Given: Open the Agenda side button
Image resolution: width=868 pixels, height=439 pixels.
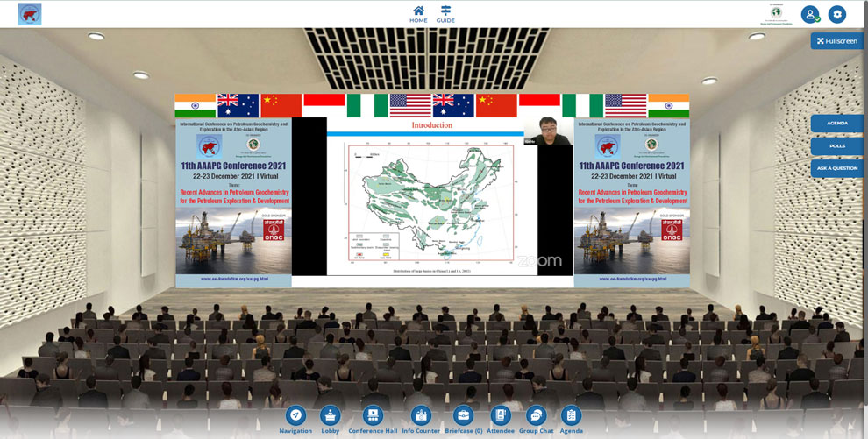Looking at the screenshot, I should (x=837, y=124).
